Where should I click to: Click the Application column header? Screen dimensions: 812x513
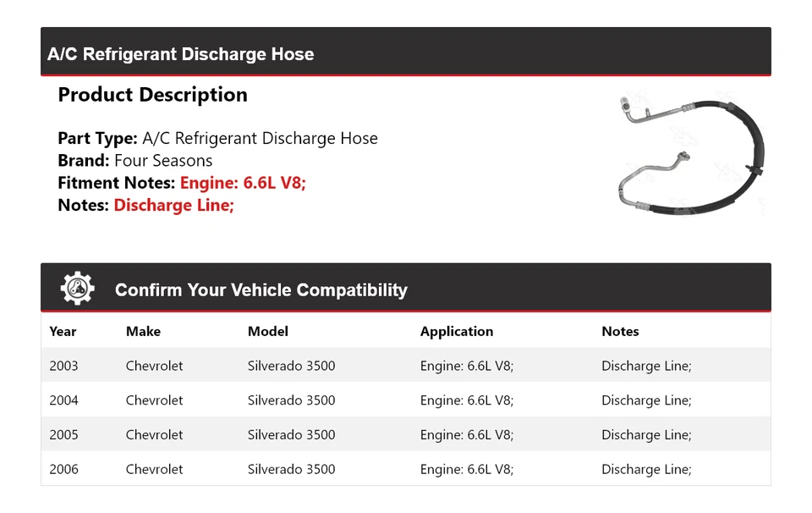coord(456,331)
